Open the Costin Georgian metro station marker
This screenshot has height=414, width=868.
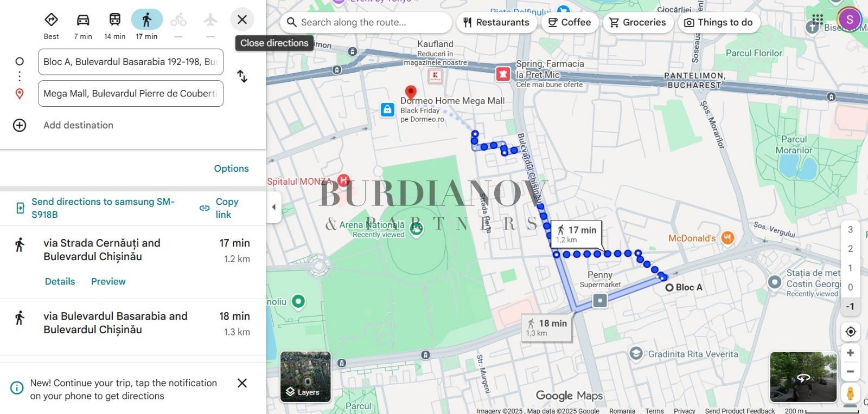click(x=775, y=282)
